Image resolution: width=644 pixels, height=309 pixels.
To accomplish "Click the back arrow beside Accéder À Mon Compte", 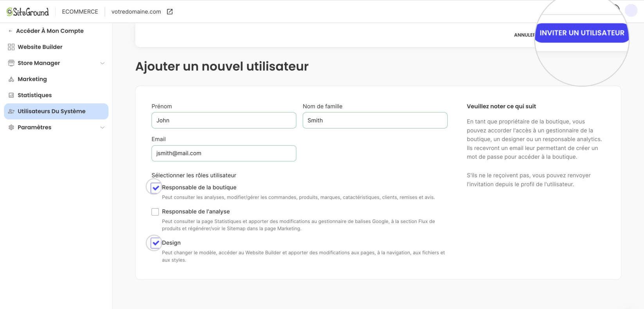I will (x=11, y=31).
